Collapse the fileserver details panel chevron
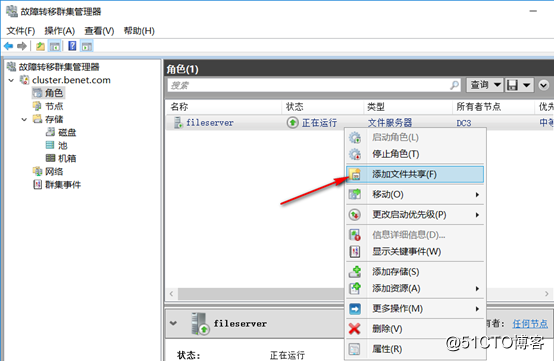Viewport: 554px width, 361px height. click(173, 323)
